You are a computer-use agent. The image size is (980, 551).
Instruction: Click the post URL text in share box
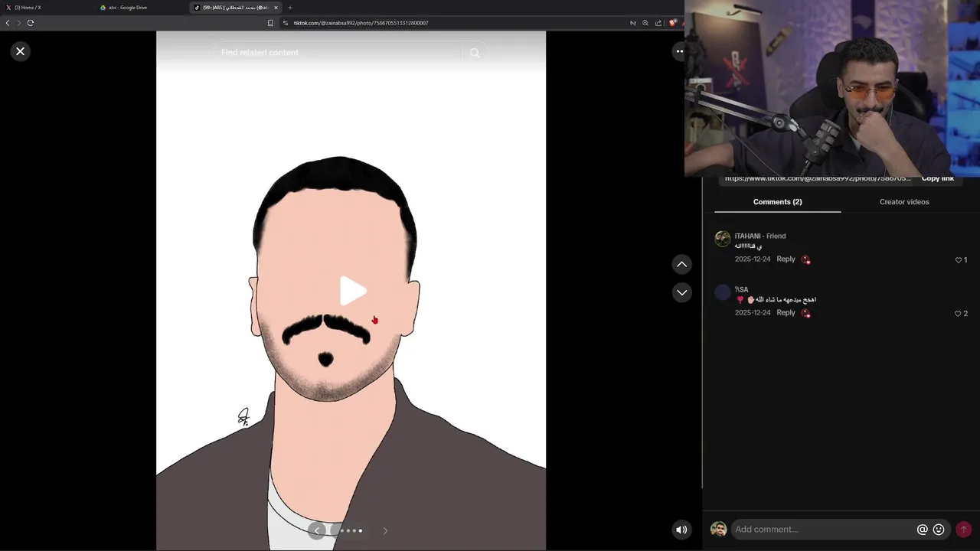click(x=818, y=179)
